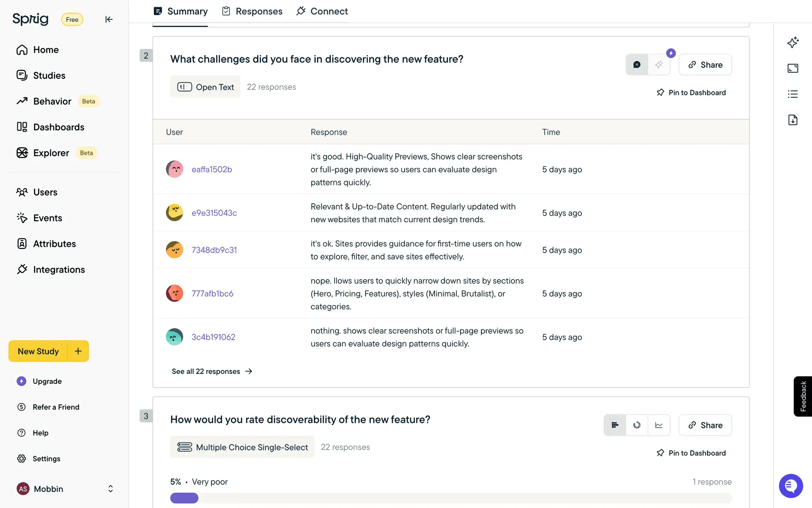Collapse the sidebar with arrow icon
812x508 pixels.
coord(109,19)
